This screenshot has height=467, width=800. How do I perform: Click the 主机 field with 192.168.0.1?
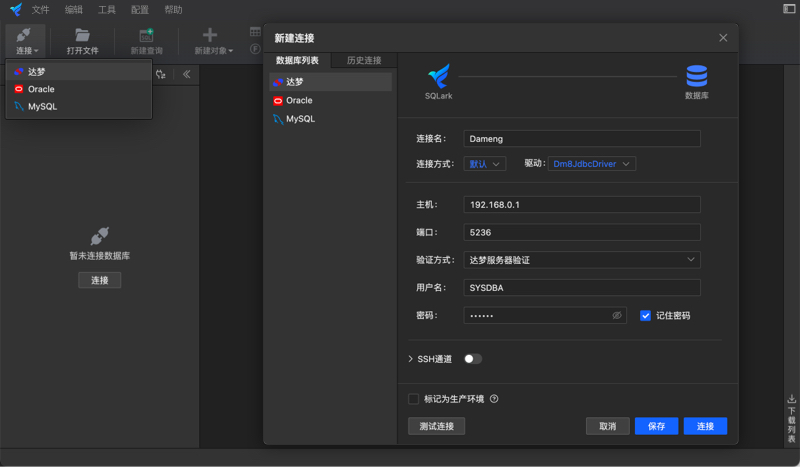[582, 205]
